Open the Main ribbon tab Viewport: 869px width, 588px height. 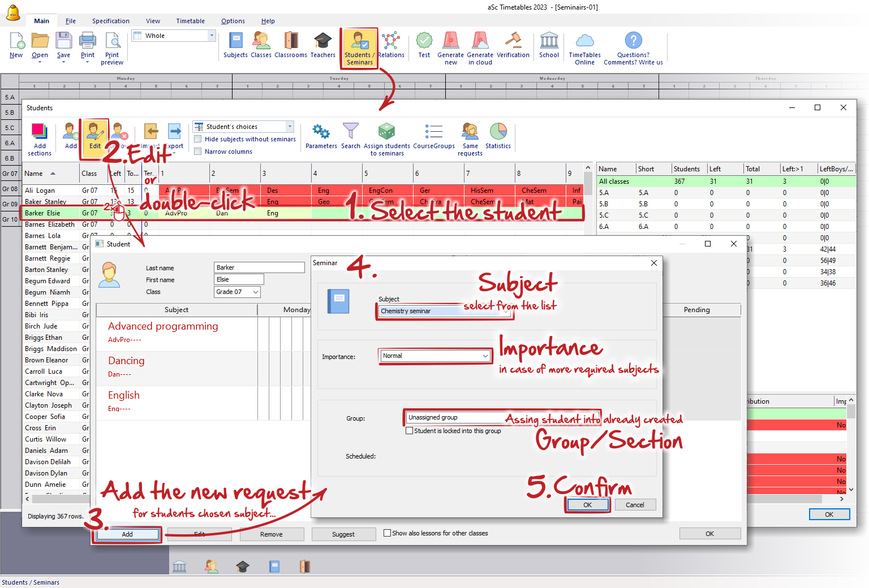click(x=41, y=21)
